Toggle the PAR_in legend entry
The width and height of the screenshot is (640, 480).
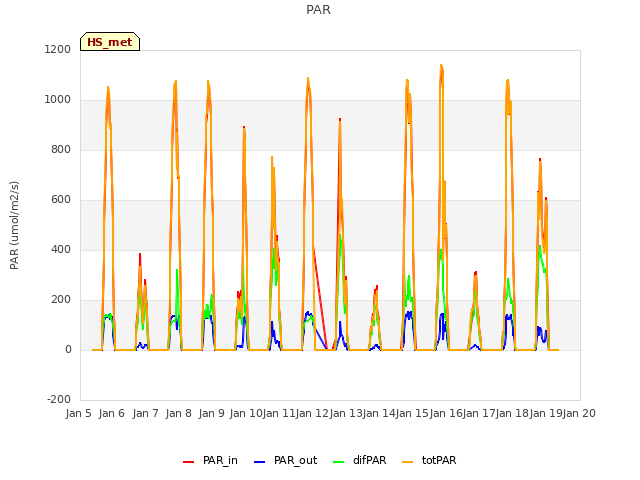(x=210, y=460)
